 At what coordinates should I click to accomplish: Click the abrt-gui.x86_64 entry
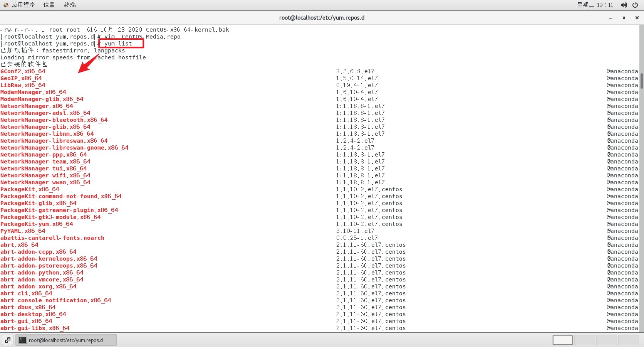(26, 321)
